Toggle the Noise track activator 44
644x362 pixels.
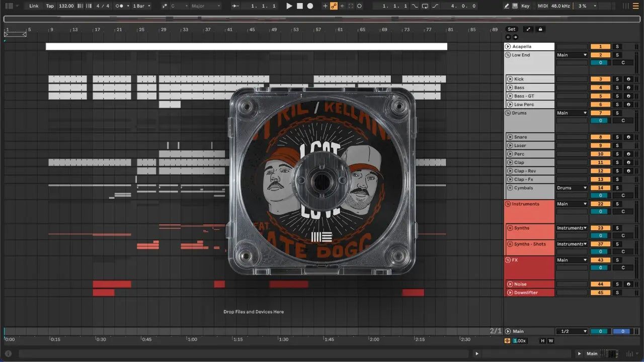click(600, 284)
